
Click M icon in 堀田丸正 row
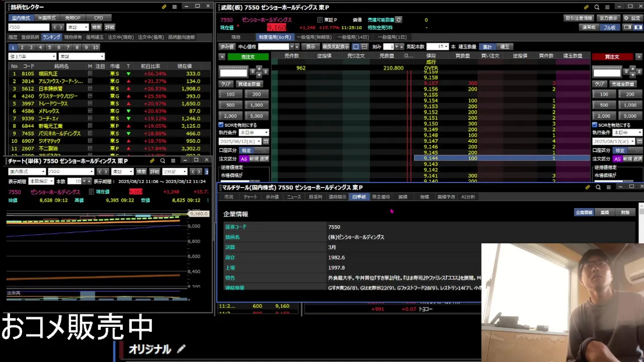(90, 73)
